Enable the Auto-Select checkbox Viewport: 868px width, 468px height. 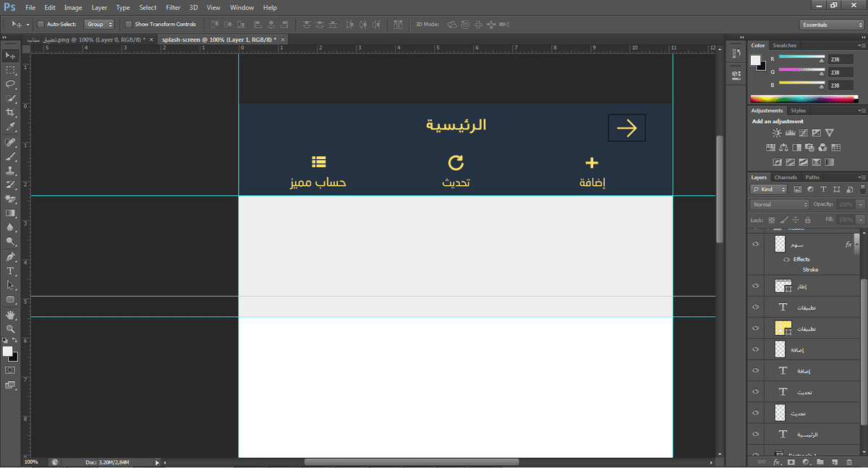(x=41, y=24)
